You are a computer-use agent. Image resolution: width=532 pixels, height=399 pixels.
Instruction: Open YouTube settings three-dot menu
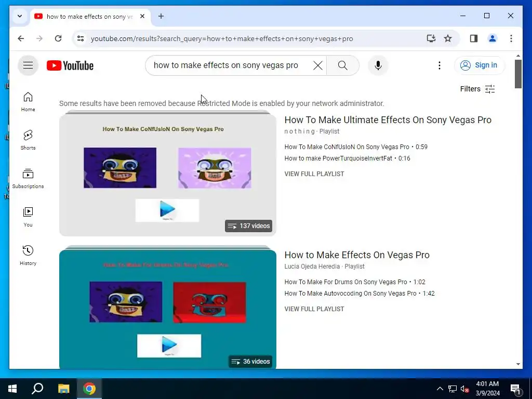point(440,65)
